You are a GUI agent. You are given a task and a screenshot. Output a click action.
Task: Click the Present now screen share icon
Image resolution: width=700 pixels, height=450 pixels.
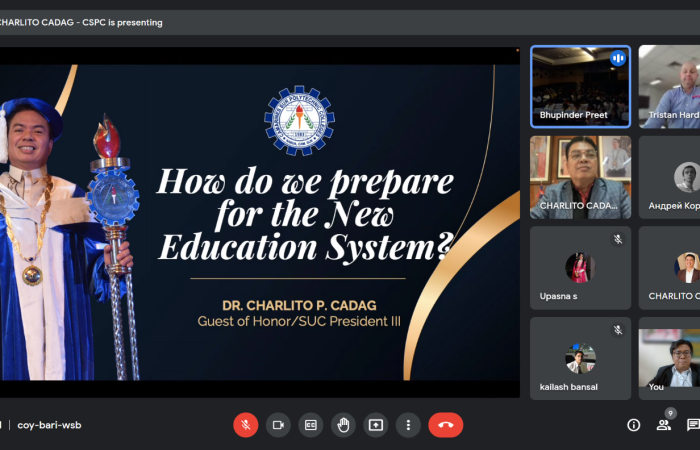pos(375,425)
